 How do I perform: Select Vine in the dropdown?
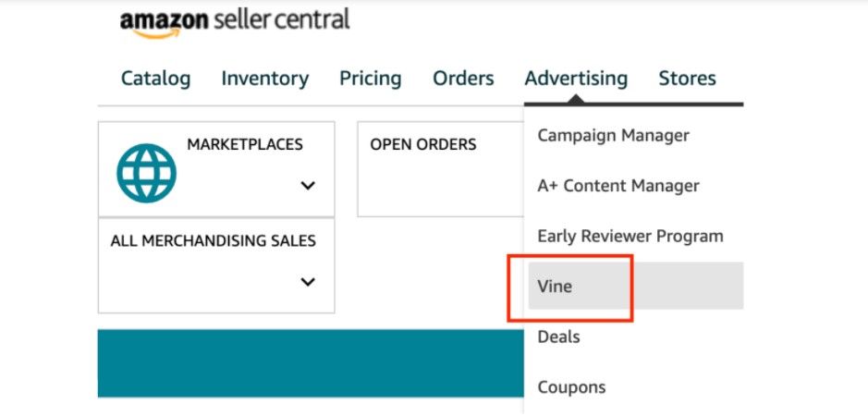pos(635,286)
